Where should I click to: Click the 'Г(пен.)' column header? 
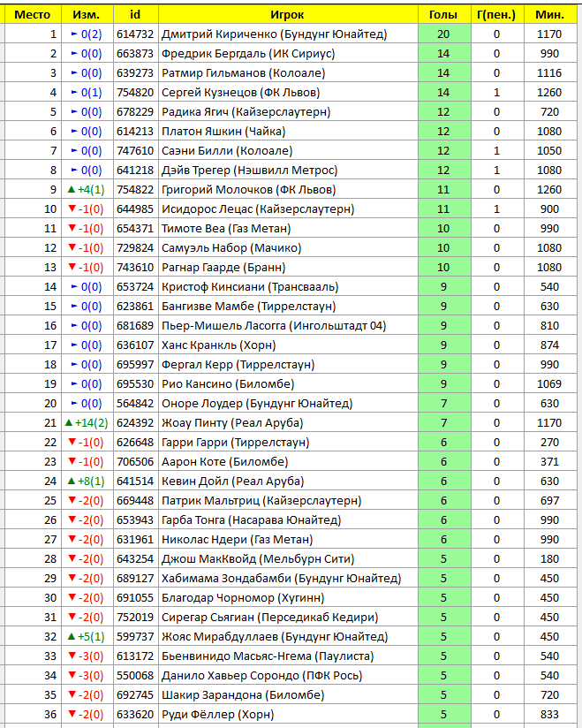point(497,14)
